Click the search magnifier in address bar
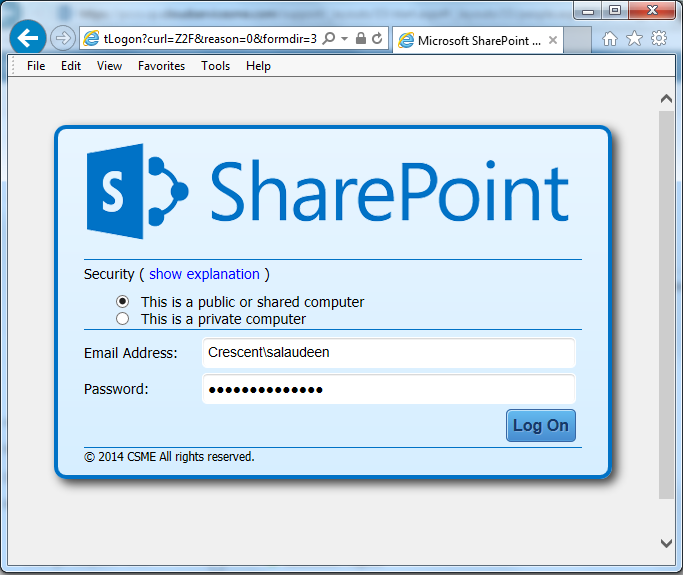Screen dimensions: 683x575 [329, 39]
